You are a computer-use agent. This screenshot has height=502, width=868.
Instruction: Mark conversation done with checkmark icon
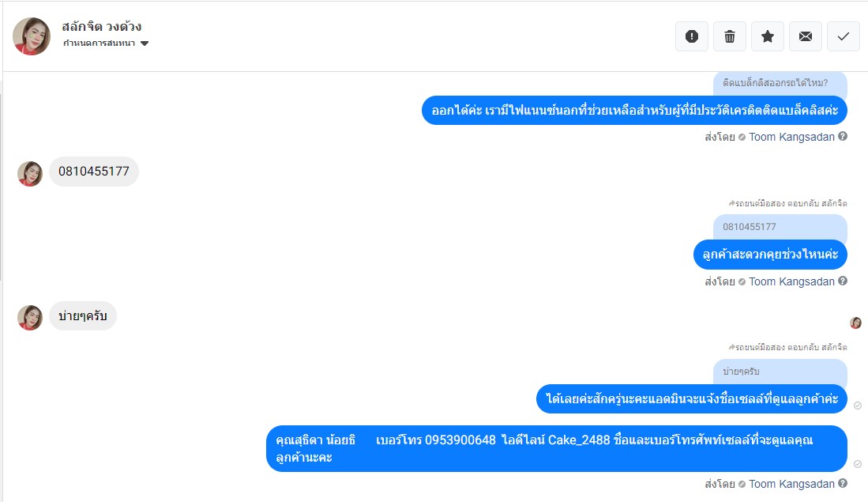(843, 36)
